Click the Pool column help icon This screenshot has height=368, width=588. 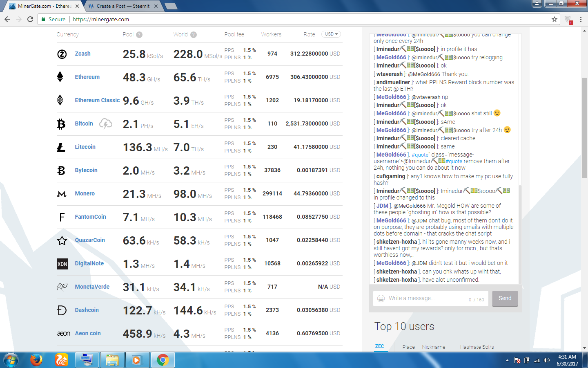point(139,35)
